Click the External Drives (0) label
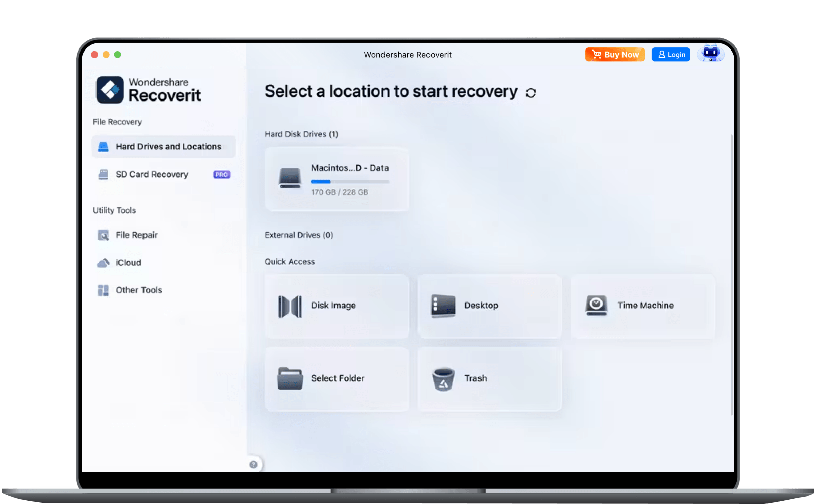The width and height of the screenshot is (815, 504). [x=299, y=235]
